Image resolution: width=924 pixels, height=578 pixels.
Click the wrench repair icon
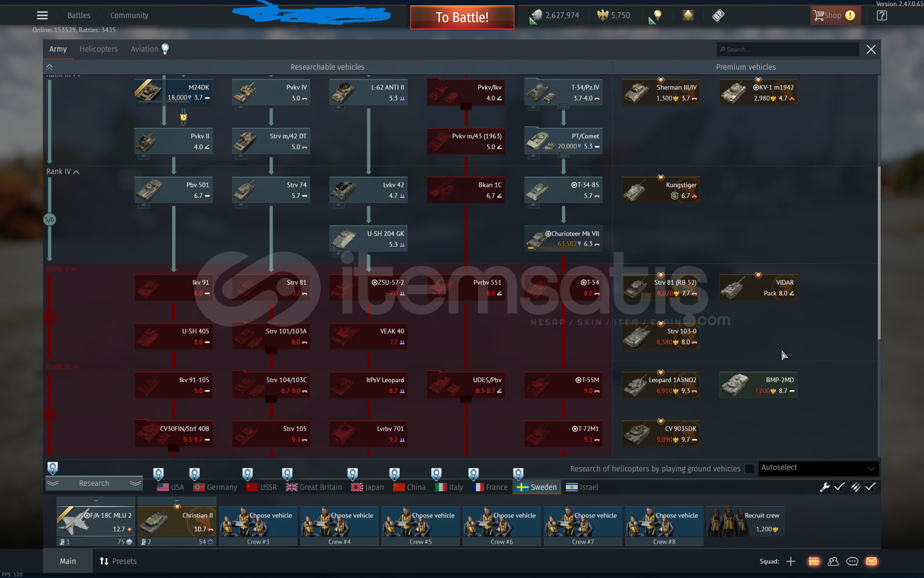(825, 487)
